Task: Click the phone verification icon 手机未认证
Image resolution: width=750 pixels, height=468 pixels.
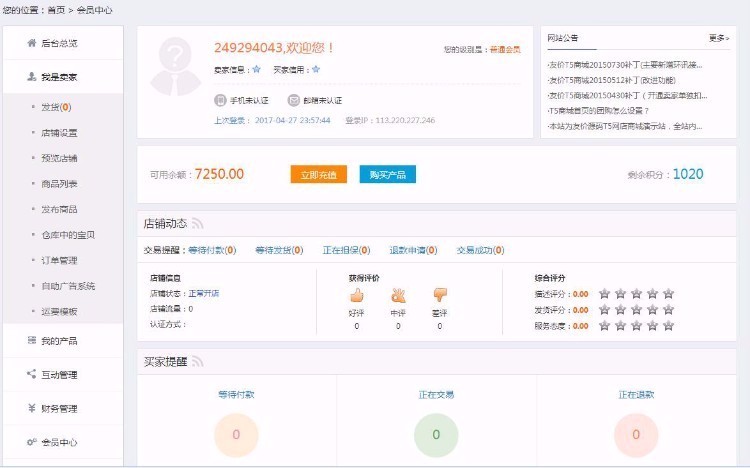Action: point(220,100)
